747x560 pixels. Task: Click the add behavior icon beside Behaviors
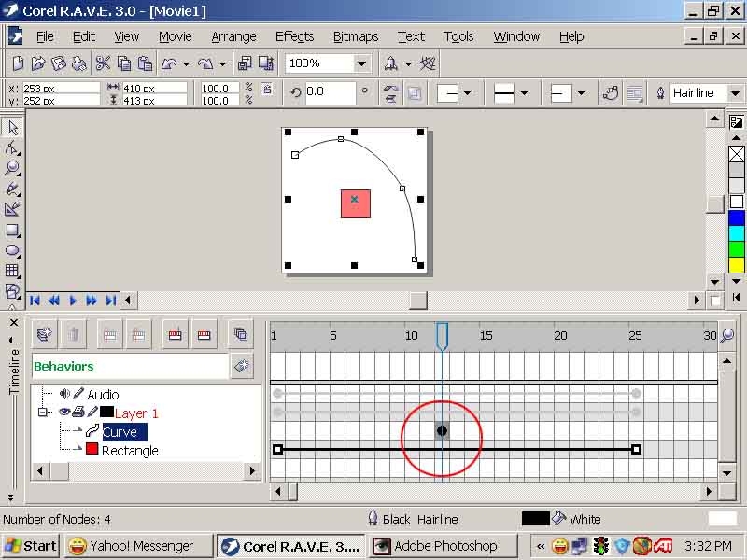point(242,366)
